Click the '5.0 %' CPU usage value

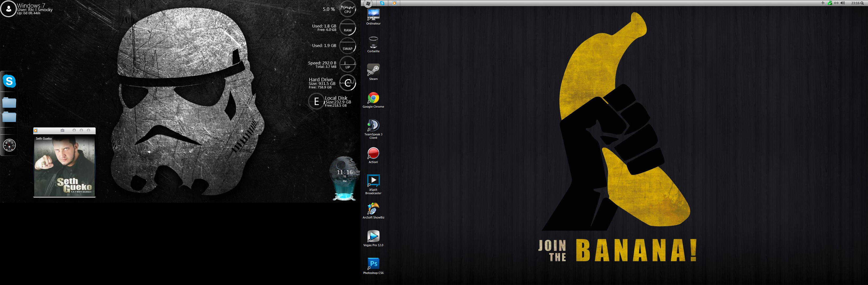(x=329, y=9)
